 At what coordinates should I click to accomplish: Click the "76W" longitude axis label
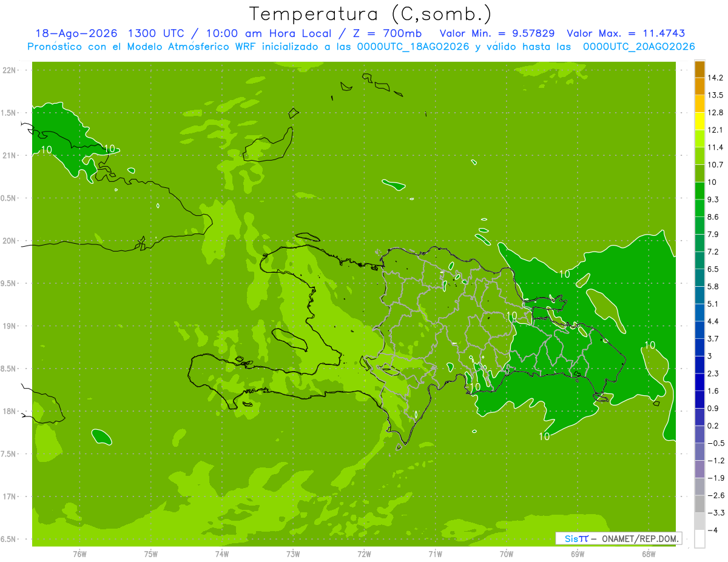pyautogui.click(x=79, y=554)
